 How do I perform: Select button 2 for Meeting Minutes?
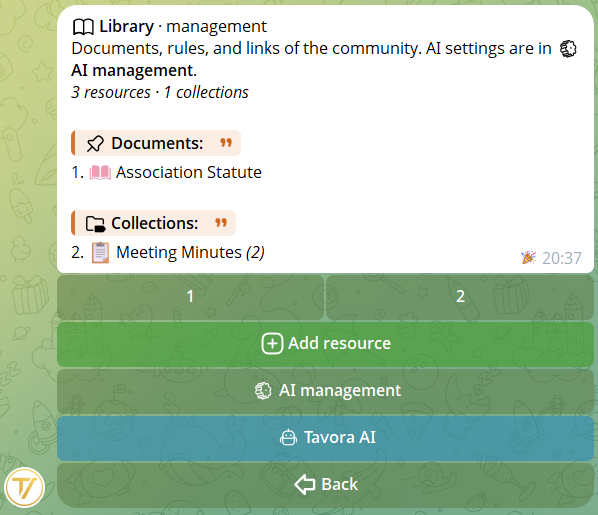[460, 297]
